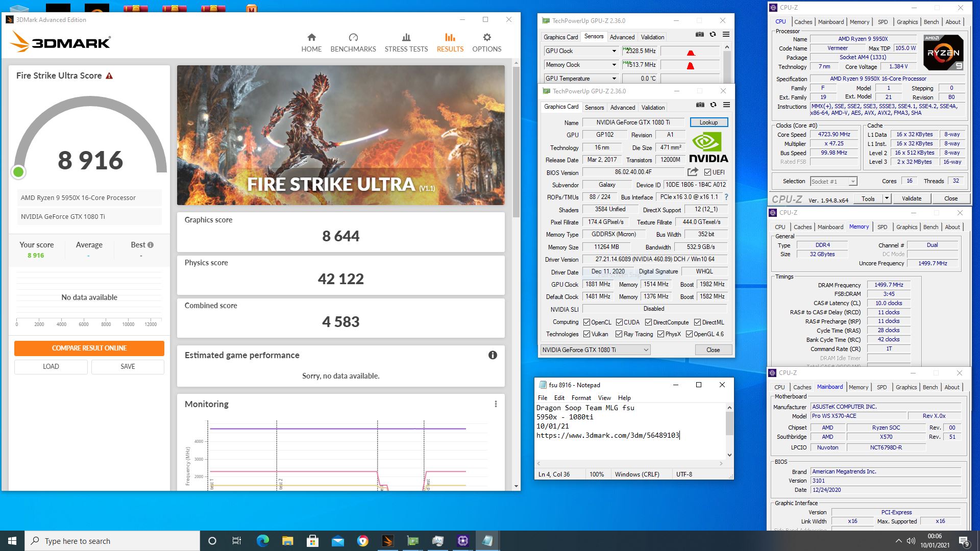Click the Notepad horizontal scrollbar

coord(630,463)
